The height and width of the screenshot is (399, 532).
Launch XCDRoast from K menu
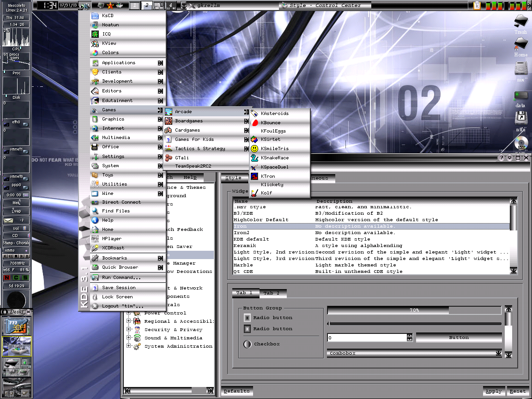click(x=128, y=248)
